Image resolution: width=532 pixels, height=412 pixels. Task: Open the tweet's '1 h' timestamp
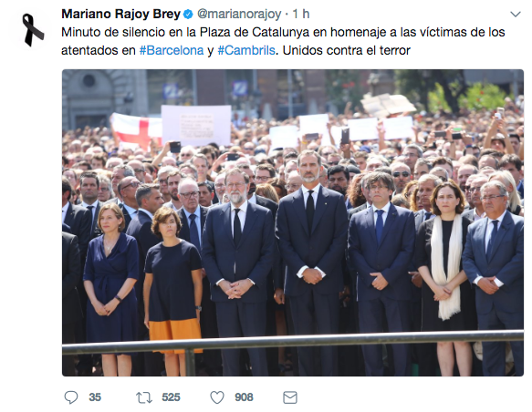pyautogui.click(x=301, y=14)
